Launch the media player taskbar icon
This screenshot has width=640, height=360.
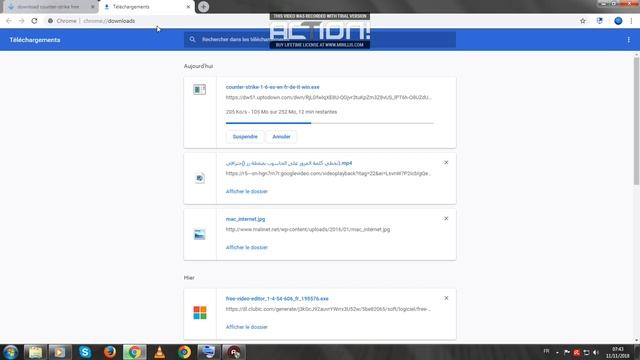pos(60,352)
